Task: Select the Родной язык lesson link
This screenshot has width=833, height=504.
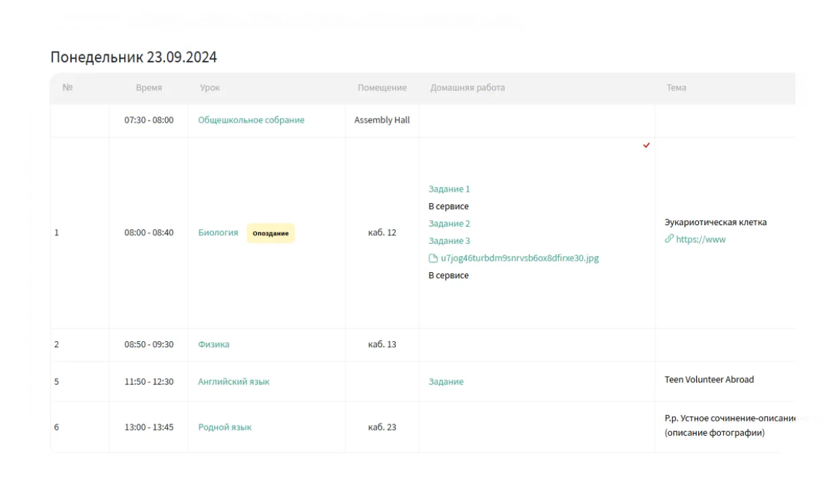Action: [x=225, y=427]
